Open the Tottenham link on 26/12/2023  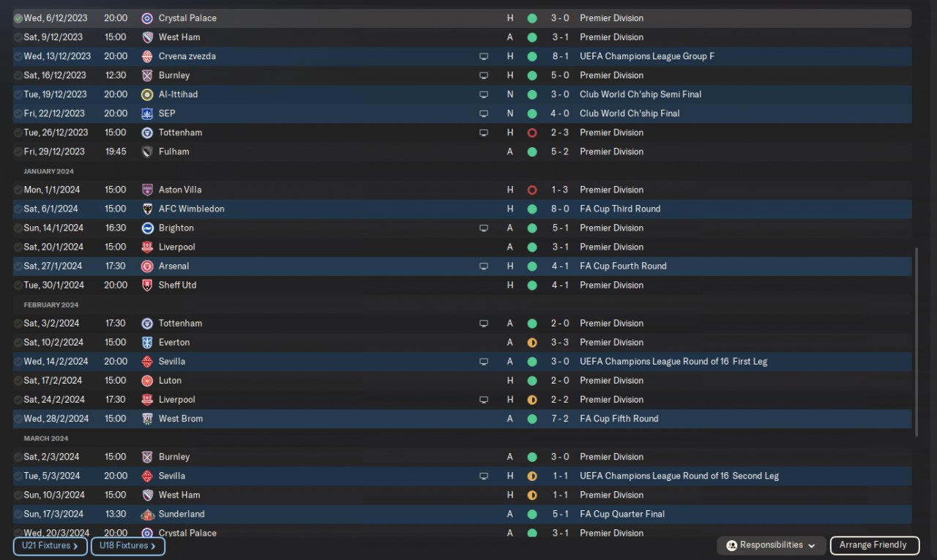pos(180,132)
